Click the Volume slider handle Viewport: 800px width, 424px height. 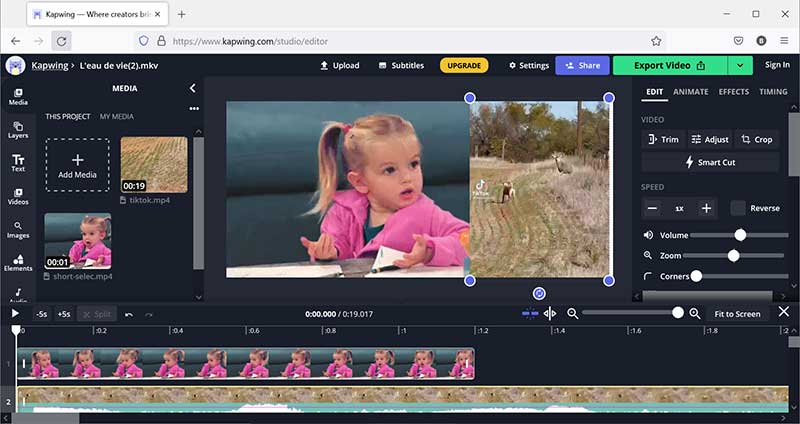pos(740,235)
